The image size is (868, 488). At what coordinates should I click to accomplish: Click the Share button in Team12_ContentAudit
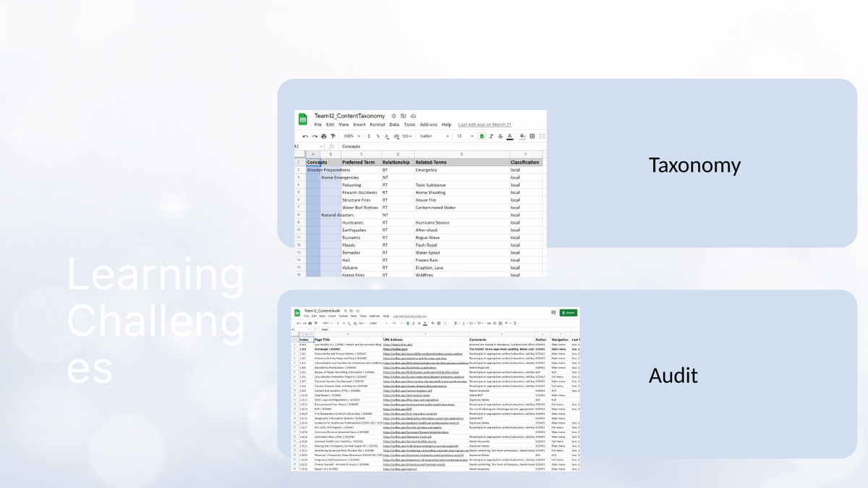tap(569, 313)
